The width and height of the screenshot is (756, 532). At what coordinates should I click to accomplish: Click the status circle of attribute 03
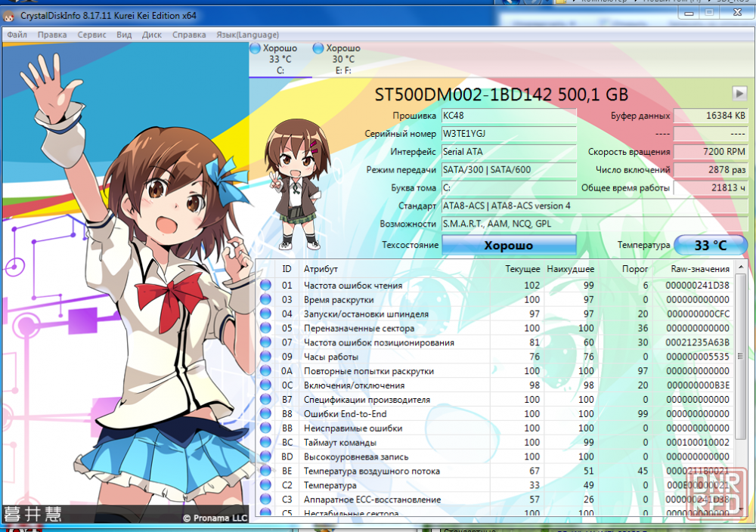tap(265, 299)
